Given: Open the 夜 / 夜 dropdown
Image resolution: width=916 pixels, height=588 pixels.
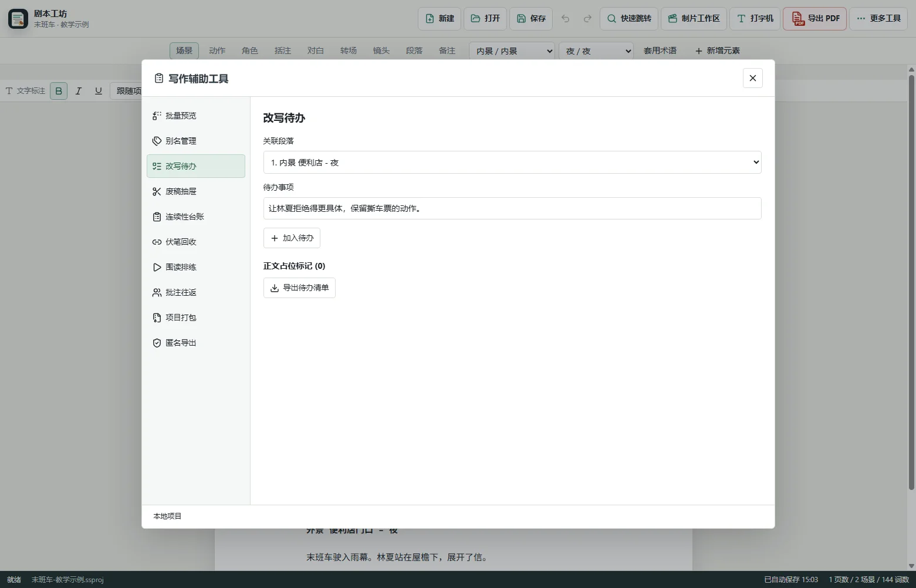Looking at the screenshot, I should pyautogui.click(x=596, y=51).
